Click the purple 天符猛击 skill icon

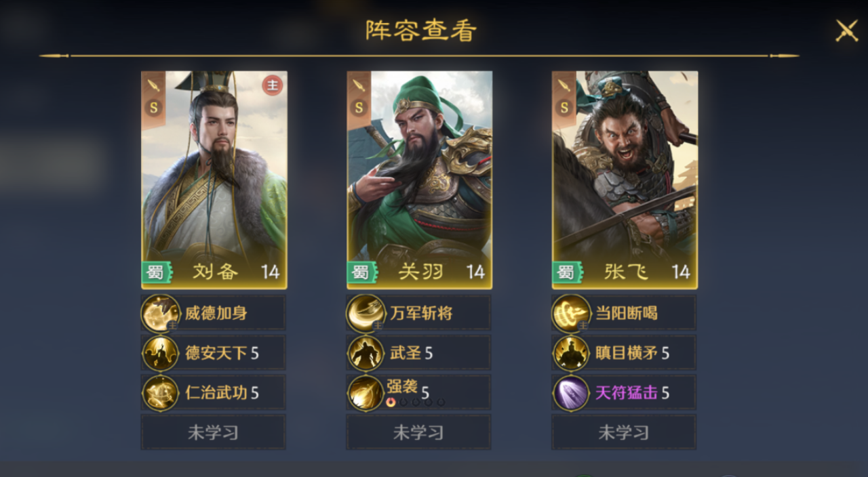571,393
